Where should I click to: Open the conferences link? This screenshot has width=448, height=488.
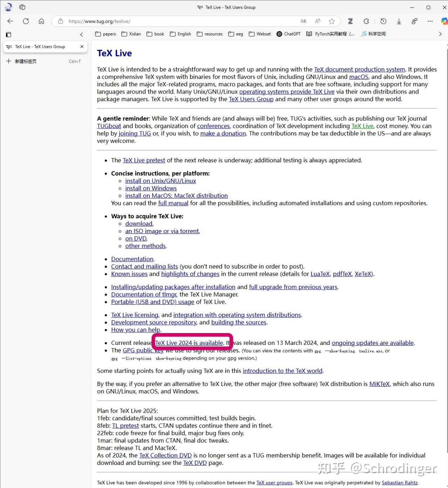click(x=213, y=126)
